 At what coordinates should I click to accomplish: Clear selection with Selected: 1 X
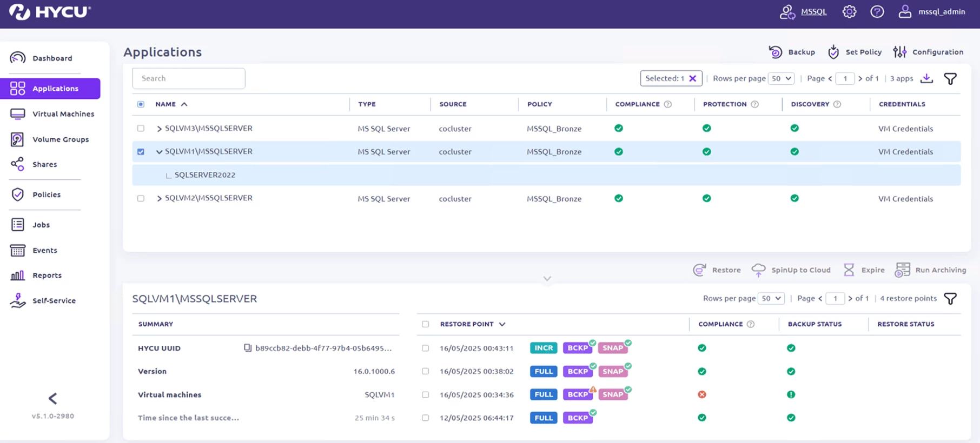[692, 78]
